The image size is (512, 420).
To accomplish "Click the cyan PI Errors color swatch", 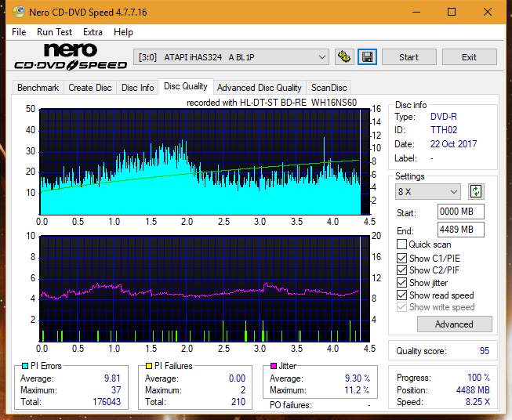I will click(25, 366).
